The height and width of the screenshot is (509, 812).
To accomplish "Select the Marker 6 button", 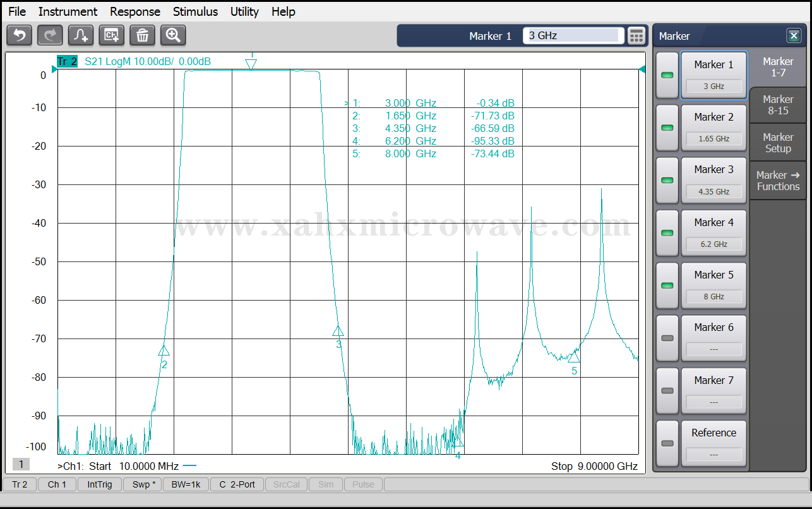I will point(713,338).
